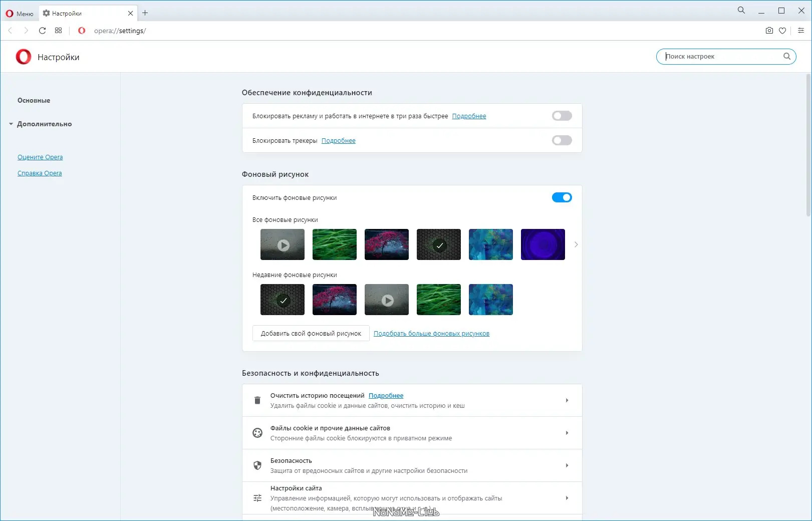
Task: Click the snapshot camera icon in the toolbar
Action: click(769, 31)
